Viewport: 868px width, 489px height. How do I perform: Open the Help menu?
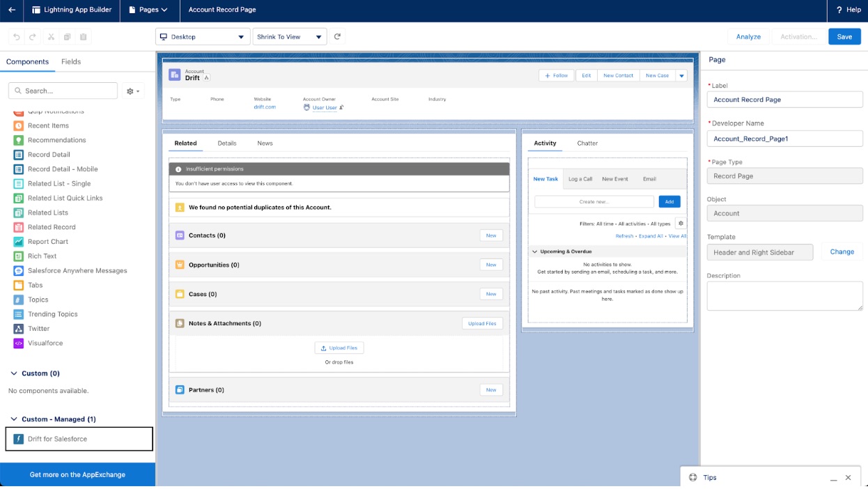click(x=848, y=10)
